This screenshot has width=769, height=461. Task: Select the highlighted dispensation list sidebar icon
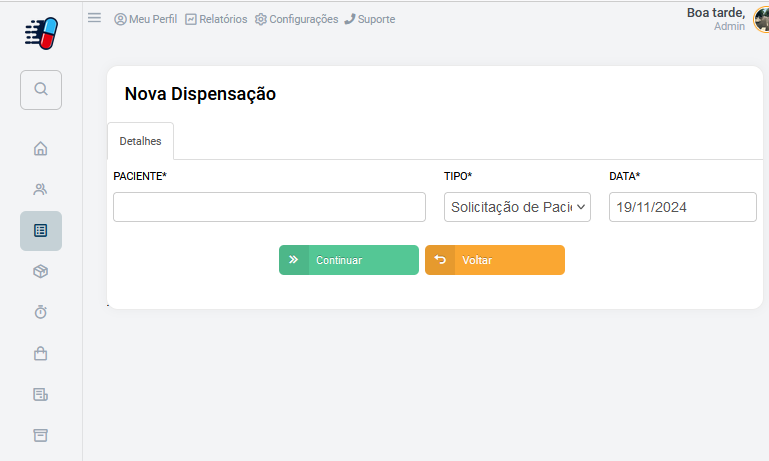click(x=41, y=231)
